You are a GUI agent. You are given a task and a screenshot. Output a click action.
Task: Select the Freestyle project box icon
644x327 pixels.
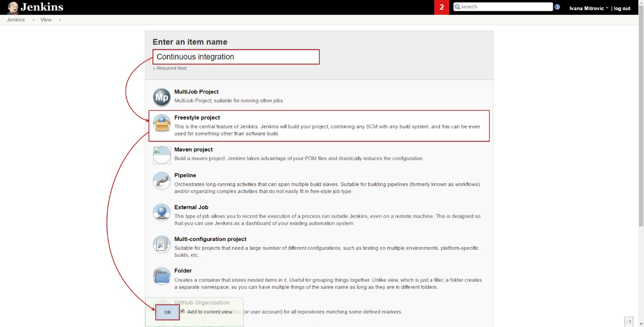(x=162, y=123)
